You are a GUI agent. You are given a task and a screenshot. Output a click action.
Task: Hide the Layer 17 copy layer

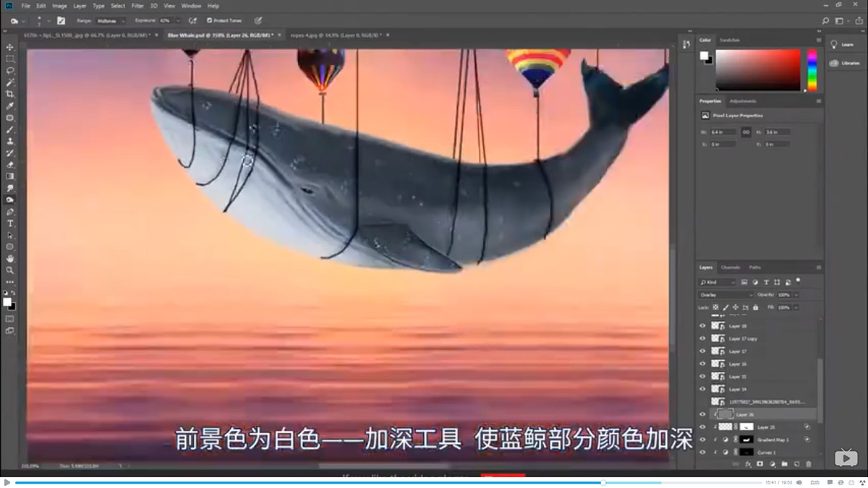coord(702,338)
